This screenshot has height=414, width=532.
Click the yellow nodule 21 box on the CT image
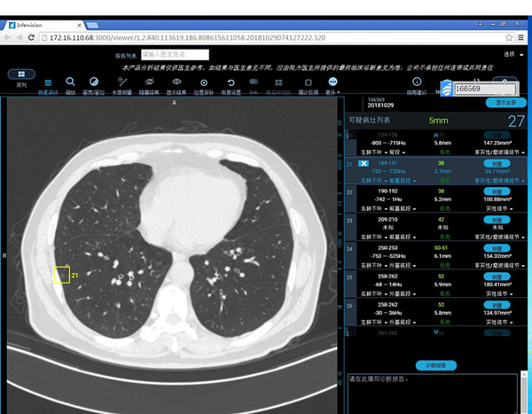tap(60, 275)
